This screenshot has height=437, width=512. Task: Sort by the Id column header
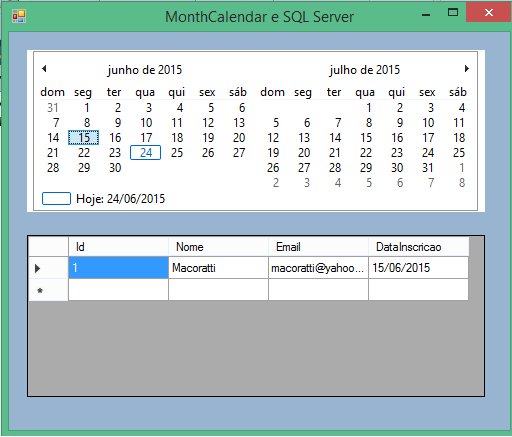coord(118,247)
